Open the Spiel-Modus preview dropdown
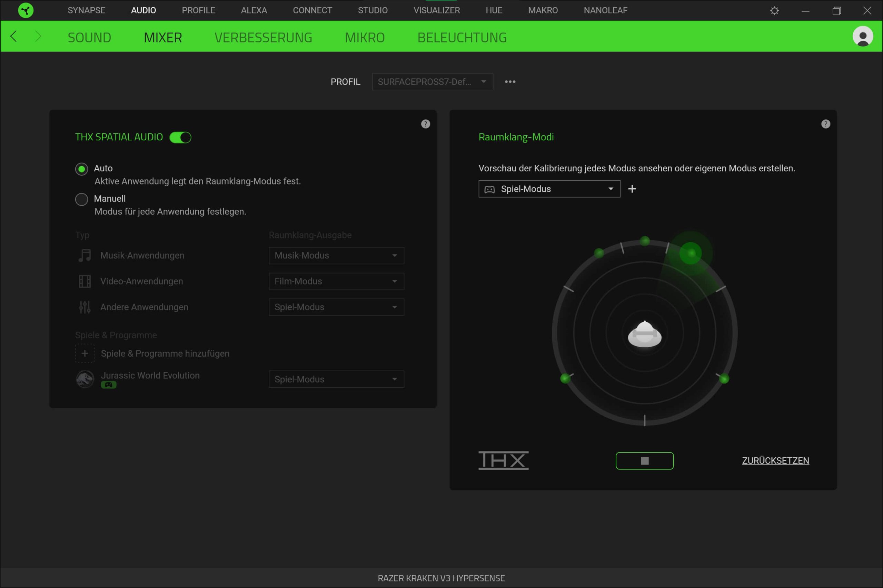This screenshot has height=588, width=883. coord(549,189)
